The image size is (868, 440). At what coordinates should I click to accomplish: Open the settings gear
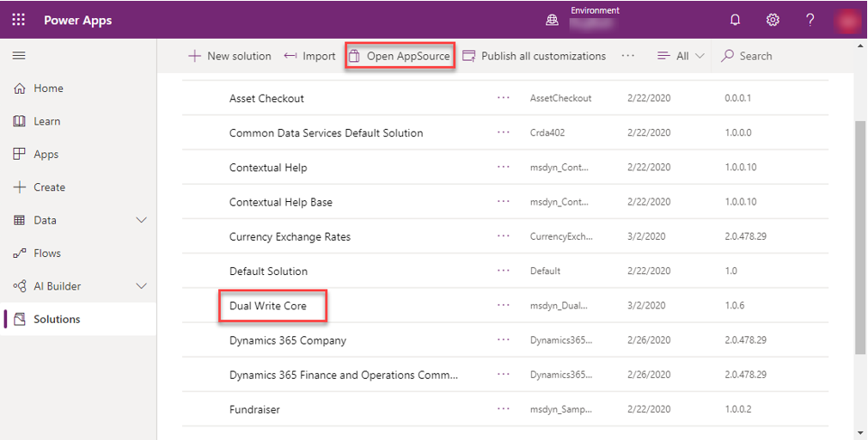[x=773, y=20]
